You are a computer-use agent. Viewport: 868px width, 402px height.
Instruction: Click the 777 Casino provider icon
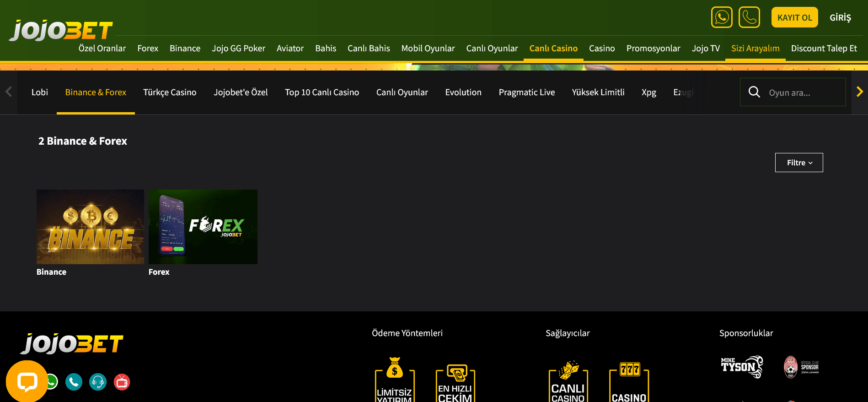(629, 382)
